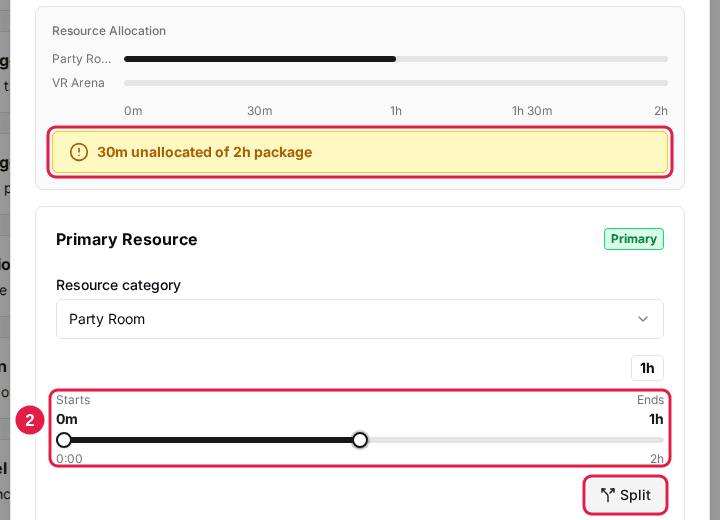Click the 1h duration value box

coord(647,368)
